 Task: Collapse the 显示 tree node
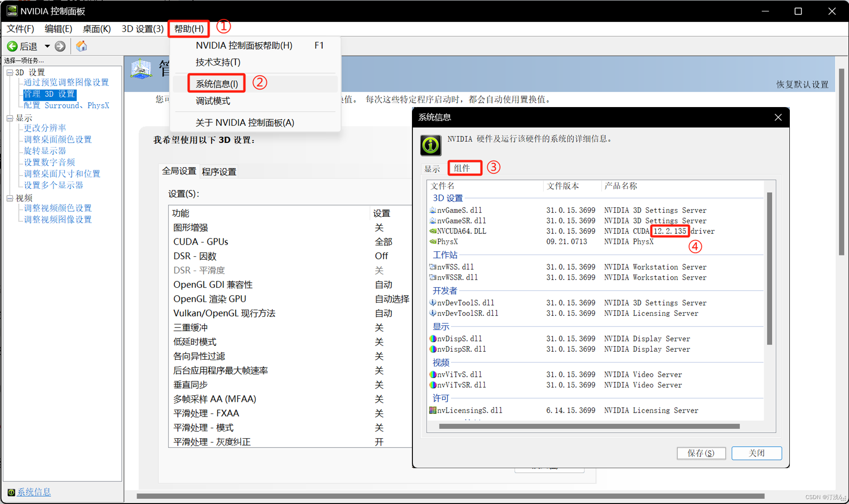(9, 118)
